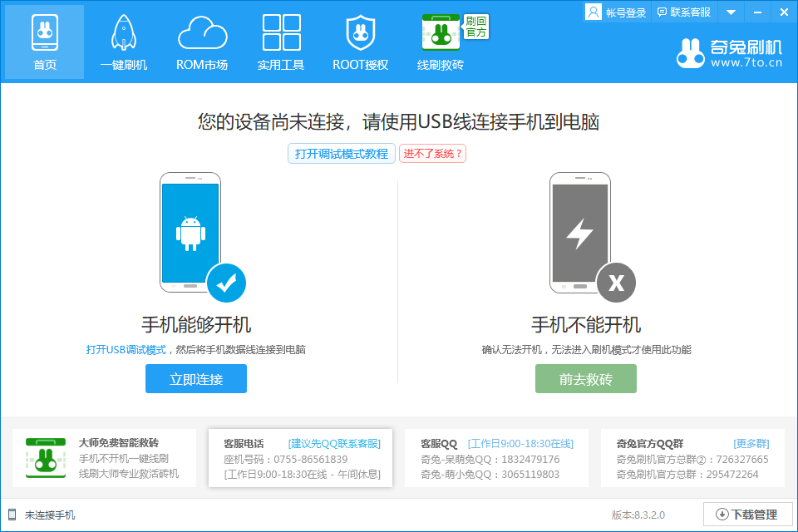
Task: Click the phone icon on status bar
Action: tap(12, 515)
